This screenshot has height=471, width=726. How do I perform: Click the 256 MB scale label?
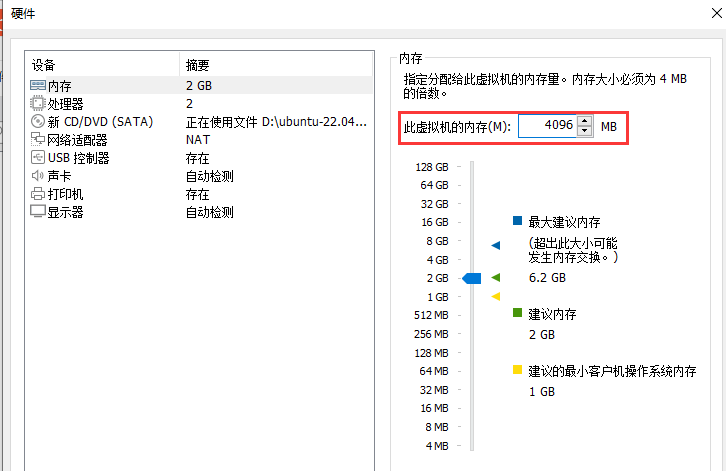click(x=431, y=334)
